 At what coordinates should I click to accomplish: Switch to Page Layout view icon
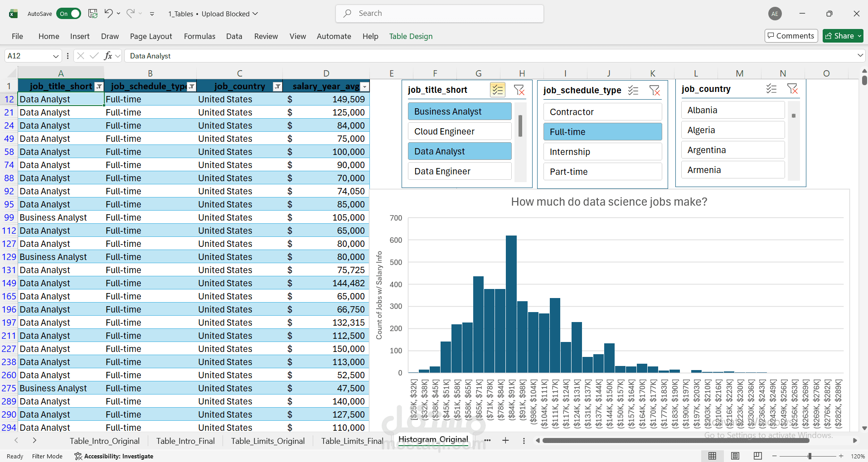click(x=735, y=456)
